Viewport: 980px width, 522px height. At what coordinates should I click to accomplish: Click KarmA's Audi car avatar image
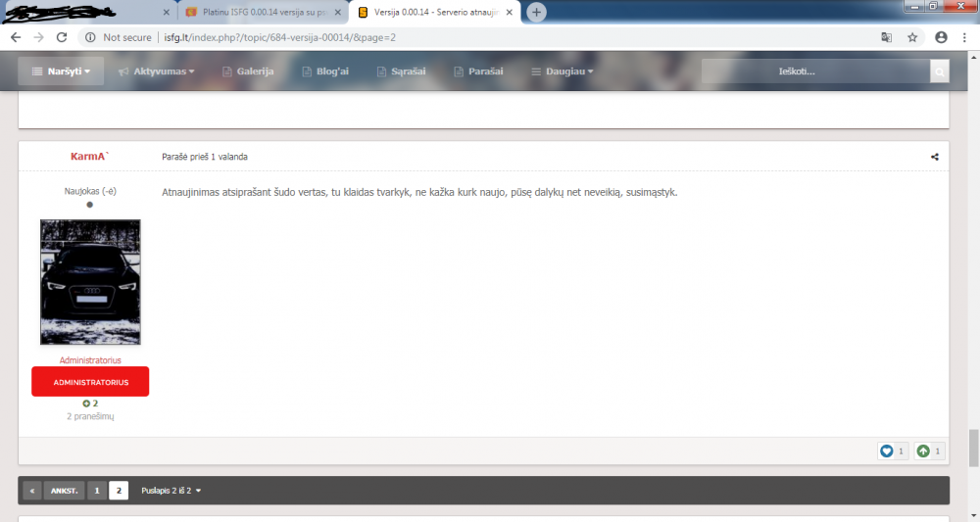[90, 282]
